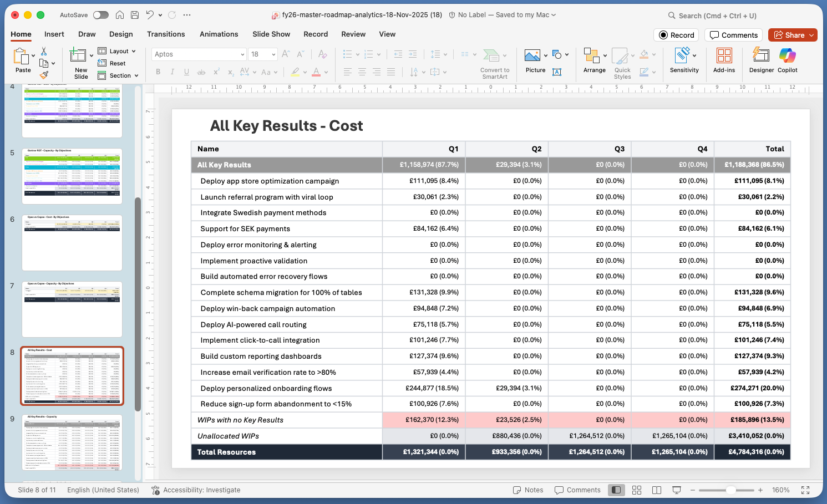Open the Arrange menu
The width and height of the screenshot is (827, 504).
(594, 61)
